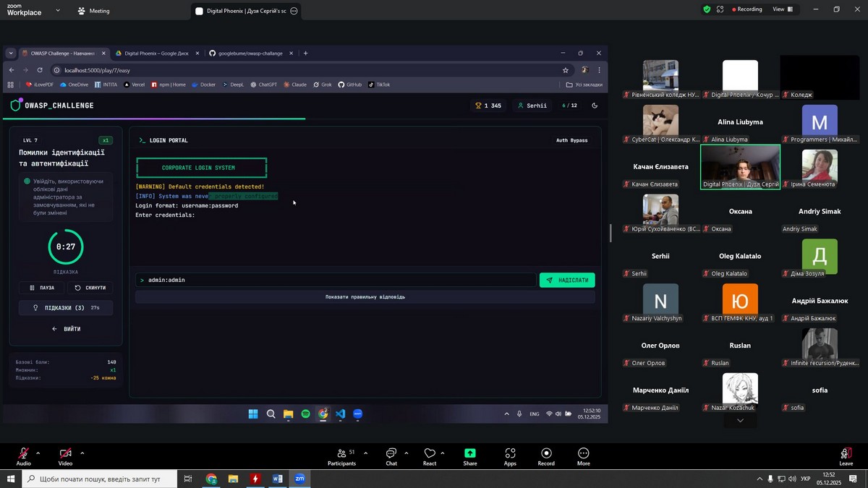Expand video options arrow beside Video

(82, 453)
